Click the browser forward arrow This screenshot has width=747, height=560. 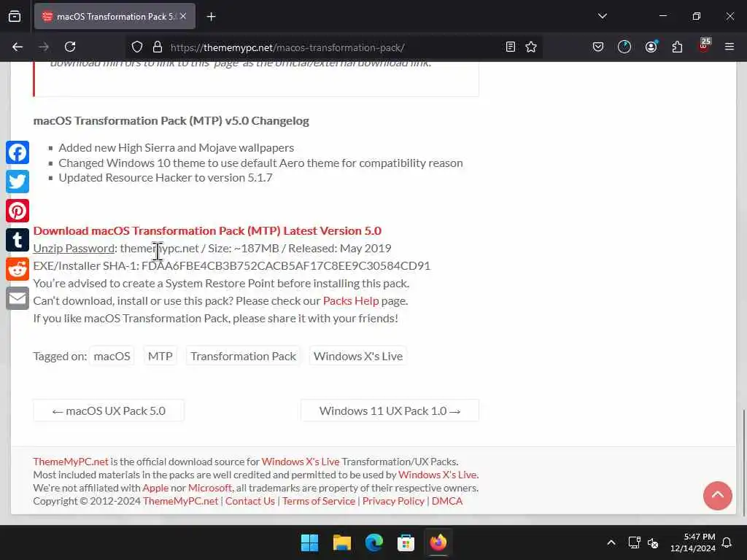coord(44,47)
